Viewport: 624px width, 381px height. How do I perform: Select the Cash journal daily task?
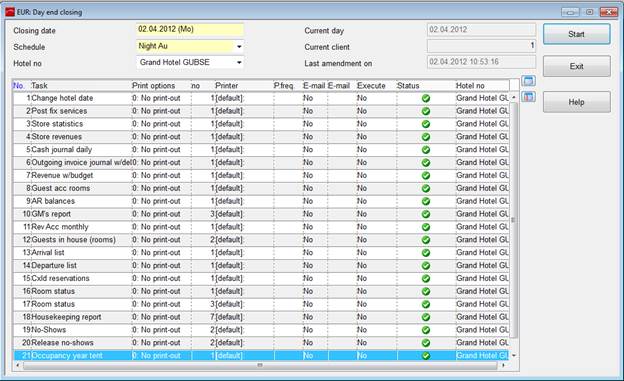261,150
